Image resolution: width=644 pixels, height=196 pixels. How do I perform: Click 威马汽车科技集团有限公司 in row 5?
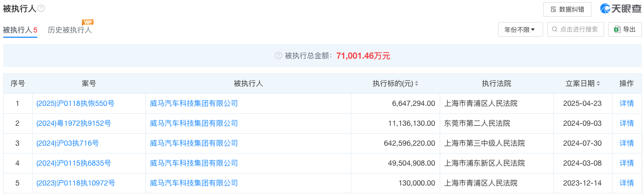point(194,183)
